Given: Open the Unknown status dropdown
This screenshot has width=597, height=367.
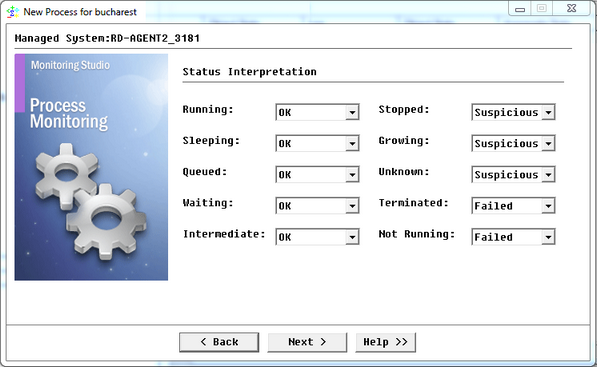Looking at the screenshot, I should (513, 175).
